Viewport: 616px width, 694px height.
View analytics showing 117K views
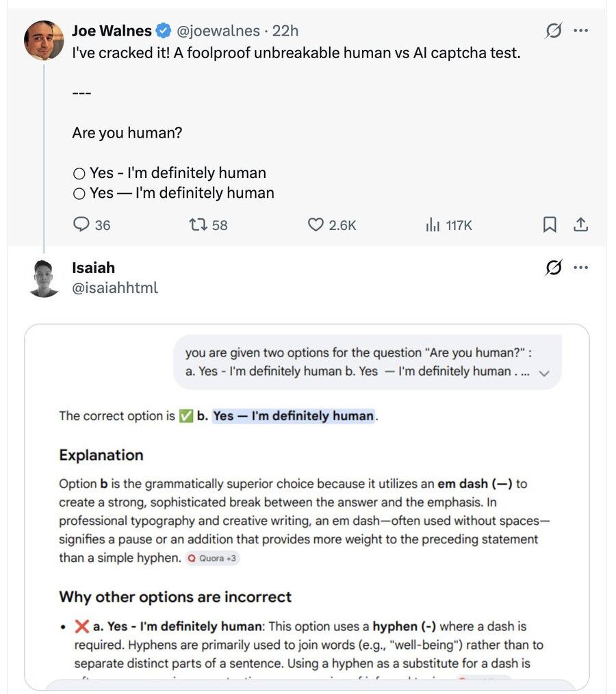click(432, 224)
